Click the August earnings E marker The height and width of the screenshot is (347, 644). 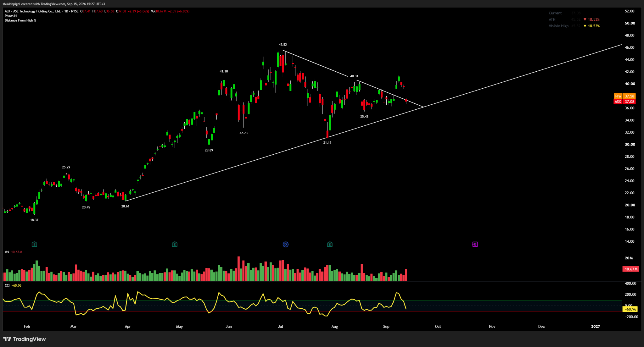[330, 244]
